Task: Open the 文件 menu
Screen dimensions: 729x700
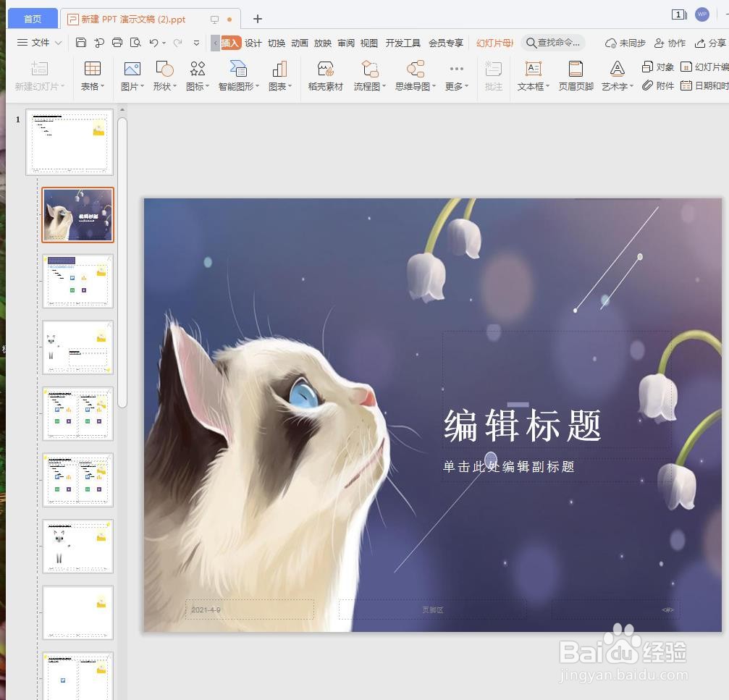Action: coord(40,43)
